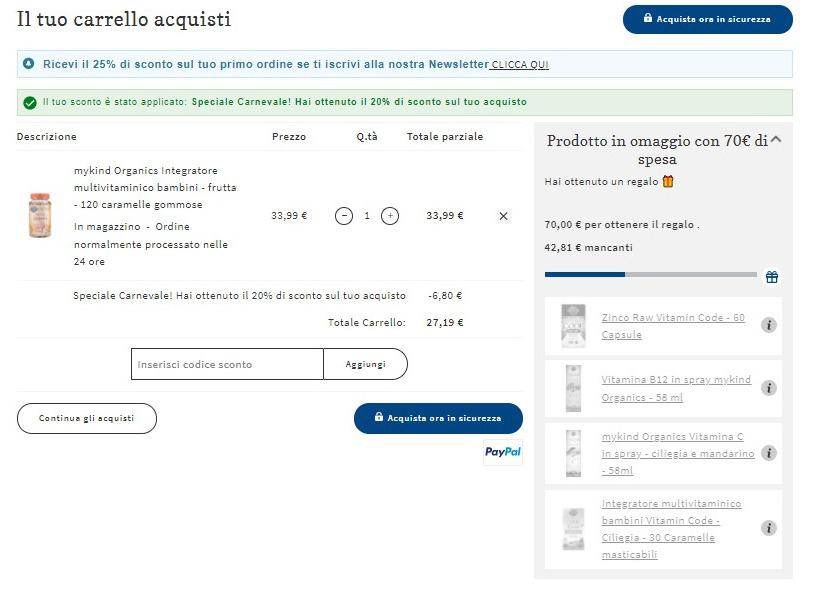Open Zinco Raw Vitamin Code product link
The width and height of the screenshot is (821, 602).
[673, 326]
